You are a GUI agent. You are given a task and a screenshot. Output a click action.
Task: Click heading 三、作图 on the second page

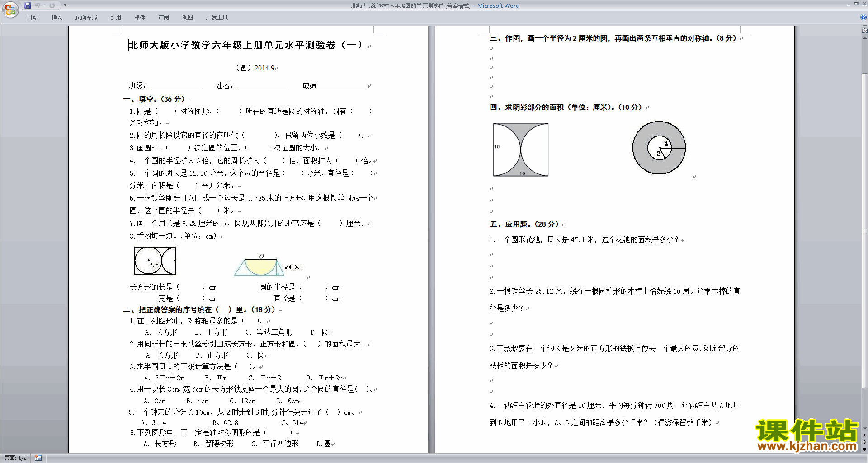(613, 38)
